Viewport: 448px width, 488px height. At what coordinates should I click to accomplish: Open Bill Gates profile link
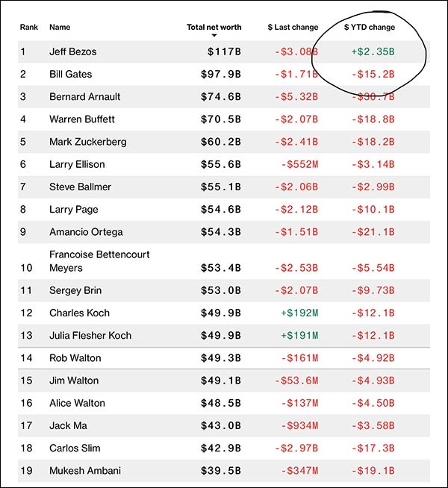click(70, 75)
